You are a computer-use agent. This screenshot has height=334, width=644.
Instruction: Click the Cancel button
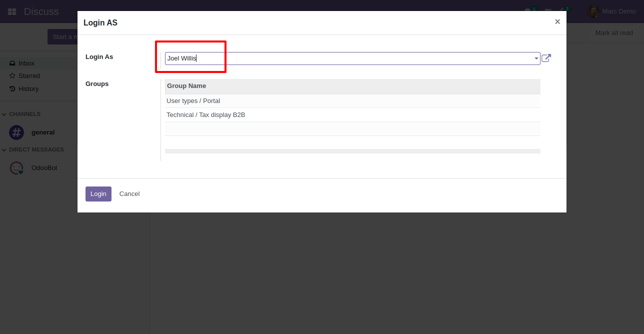pos(129,194)
